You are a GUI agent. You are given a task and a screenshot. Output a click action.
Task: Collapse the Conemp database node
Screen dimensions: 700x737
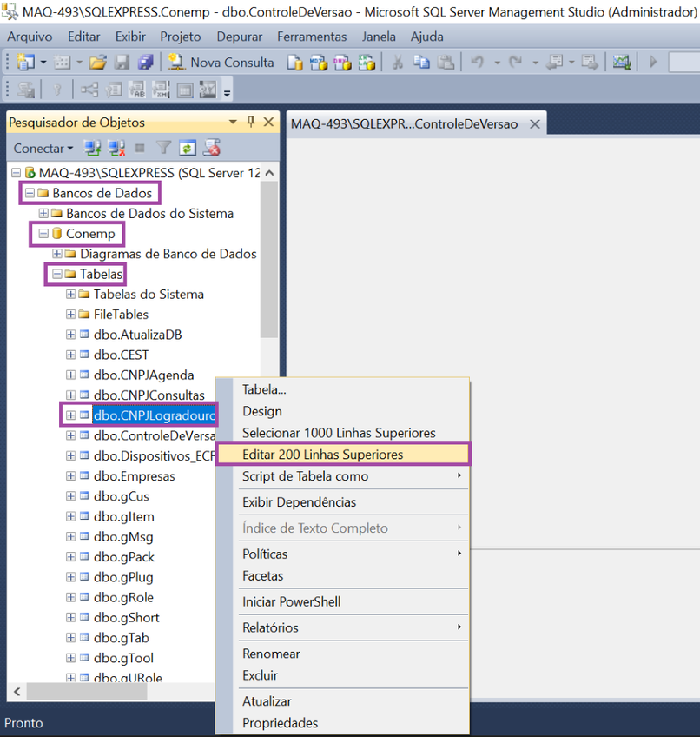pos(43,234)
